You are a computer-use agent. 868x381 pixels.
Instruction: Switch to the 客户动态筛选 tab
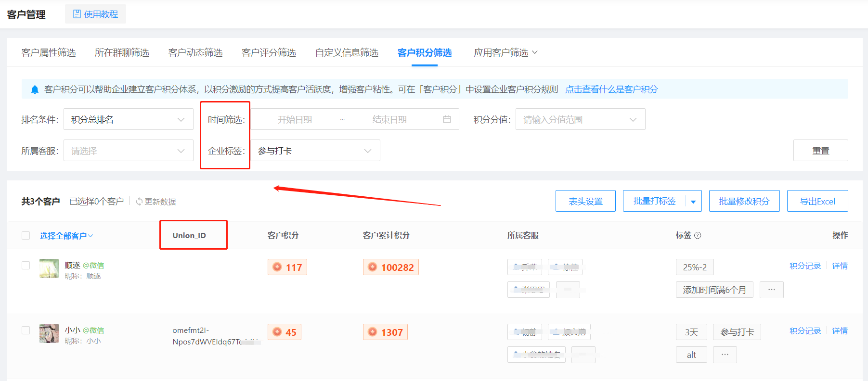195,52
